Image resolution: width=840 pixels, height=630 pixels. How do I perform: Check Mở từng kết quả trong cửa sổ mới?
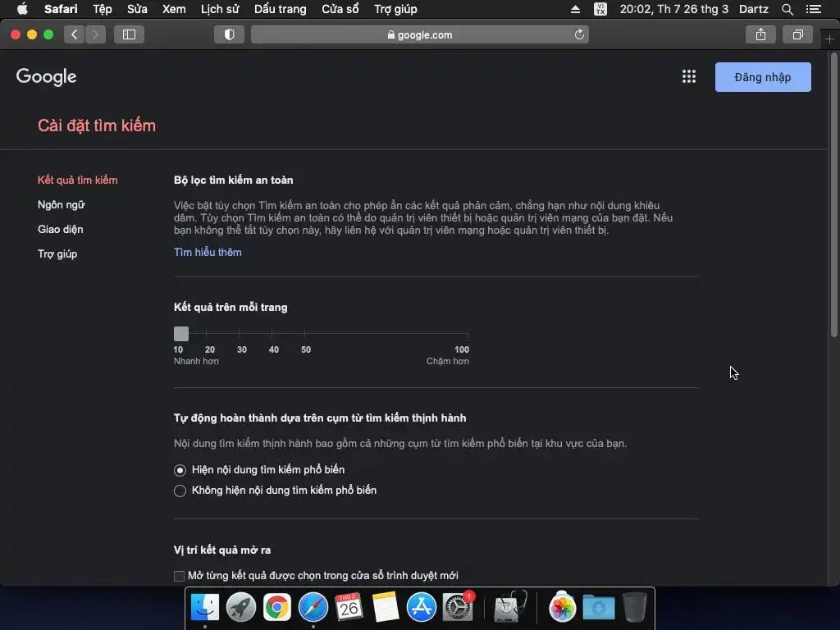pos(179,576)
